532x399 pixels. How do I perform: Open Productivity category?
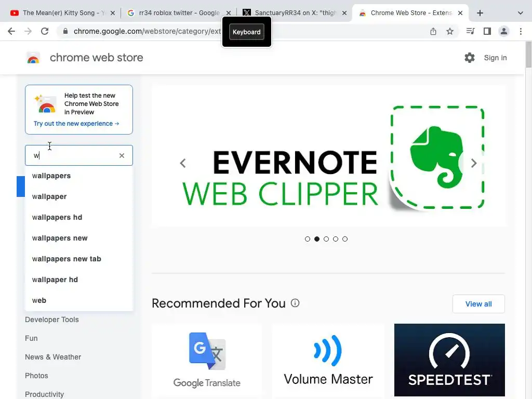pyautogui.click(x=44, y=394)
